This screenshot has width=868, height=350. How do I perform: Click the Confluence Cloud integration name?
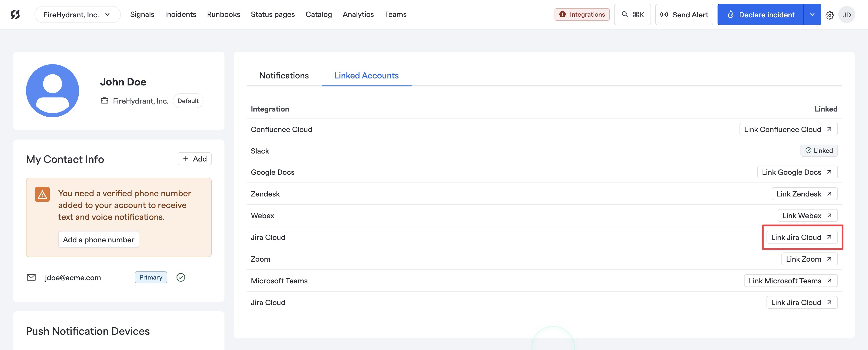pos(281,129)
